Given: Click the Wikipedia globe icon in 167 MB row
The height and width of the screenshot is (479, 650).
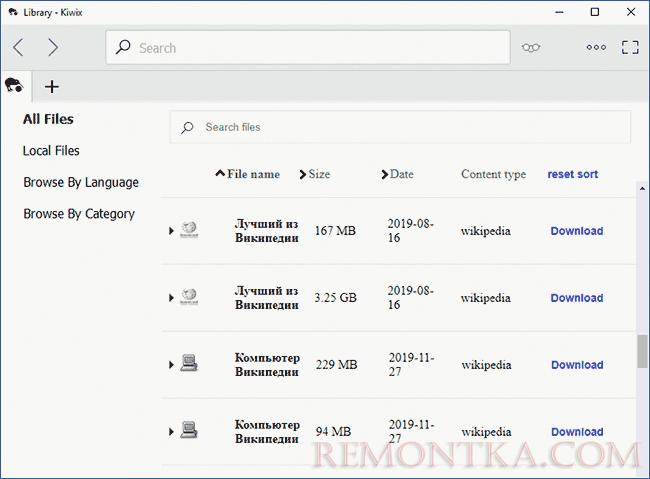Looking at the screenshot, I should (189, 229).
